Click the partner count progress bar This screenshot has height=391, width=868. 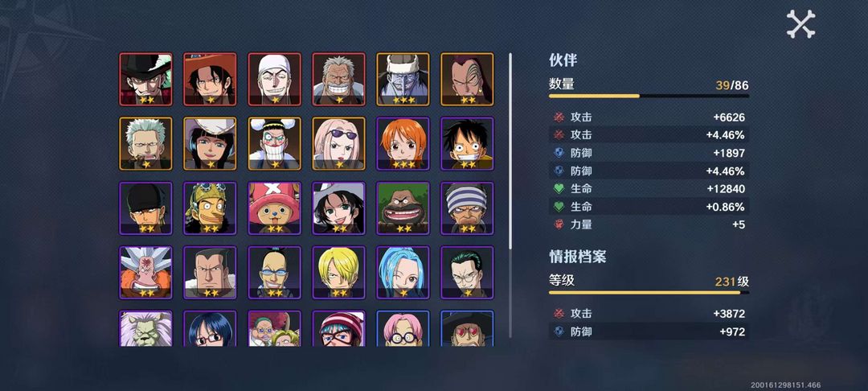click(649, 96)
